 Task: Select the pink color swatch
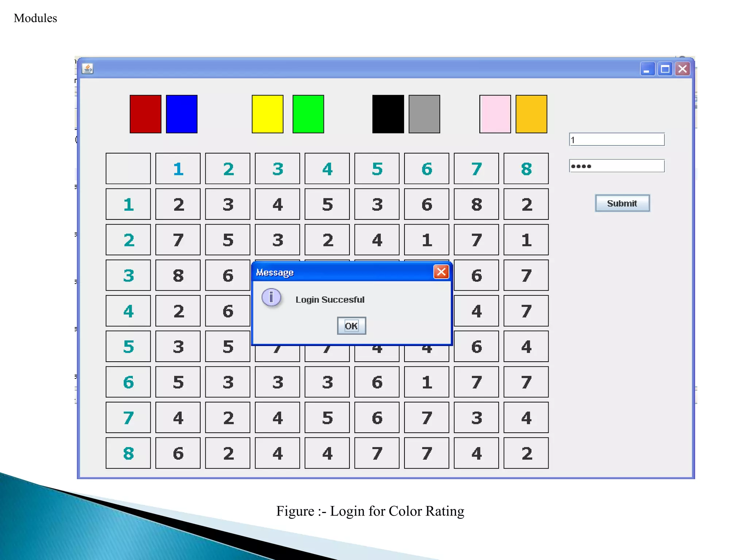(x=495, y=114)
